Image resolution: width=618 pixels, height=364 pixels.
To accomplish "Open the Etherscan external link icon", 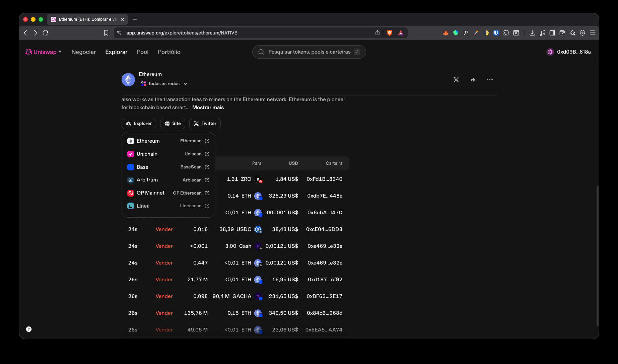I will coord(207,141).
